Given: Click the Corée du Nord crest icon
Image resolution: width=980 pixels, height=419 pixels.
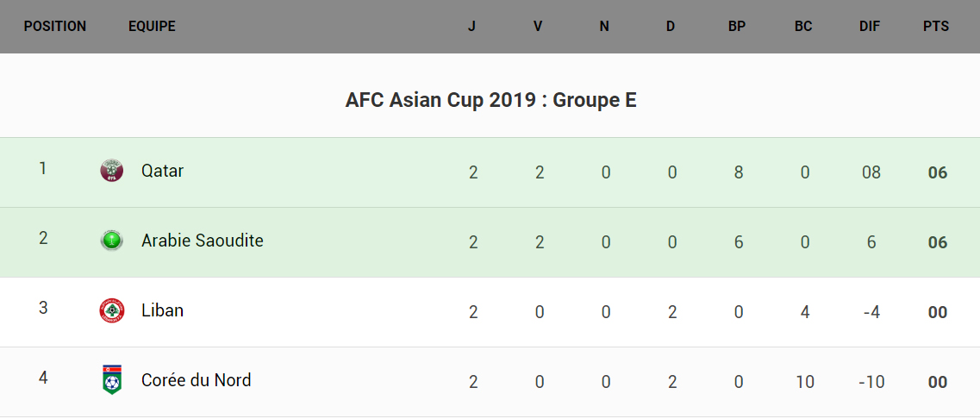Looking at the screenshot, I should click(x=112, y=380).
